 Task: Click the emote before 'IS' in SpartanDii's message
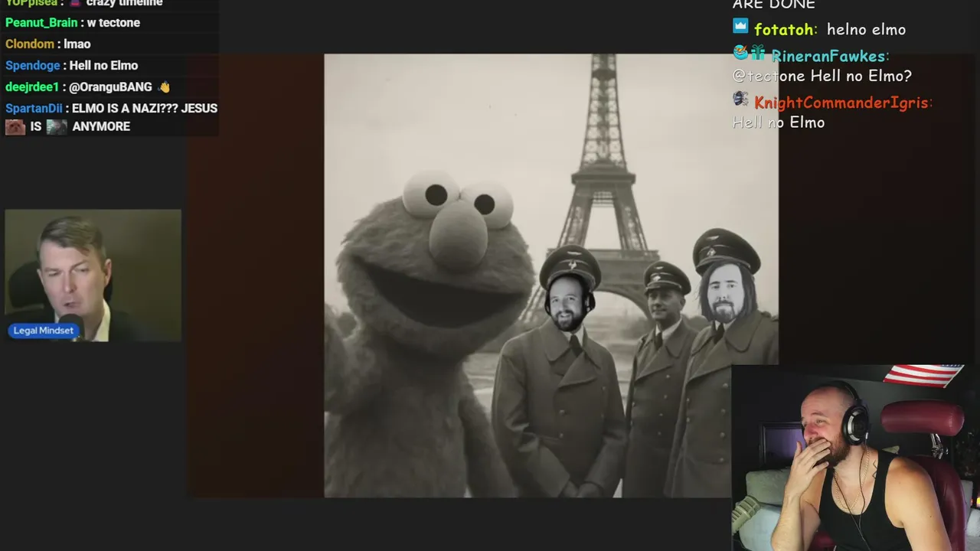pos(15,126)
